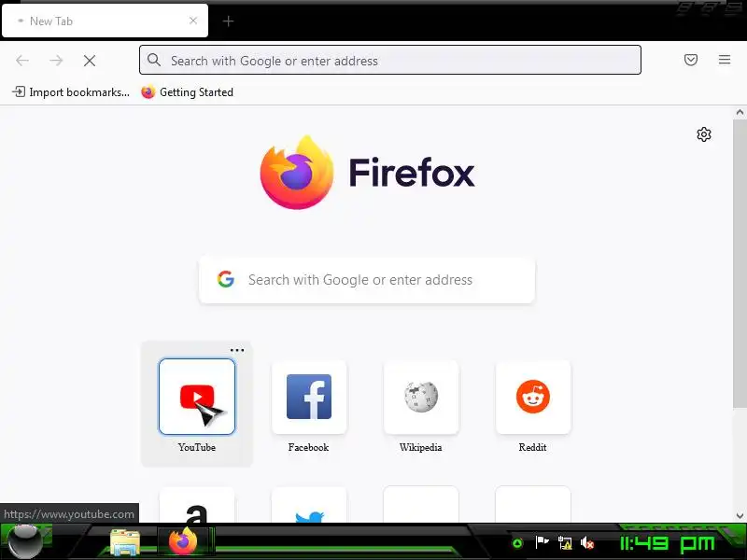Click the page vertical scrollbar thumb

[x=740, y=263]
